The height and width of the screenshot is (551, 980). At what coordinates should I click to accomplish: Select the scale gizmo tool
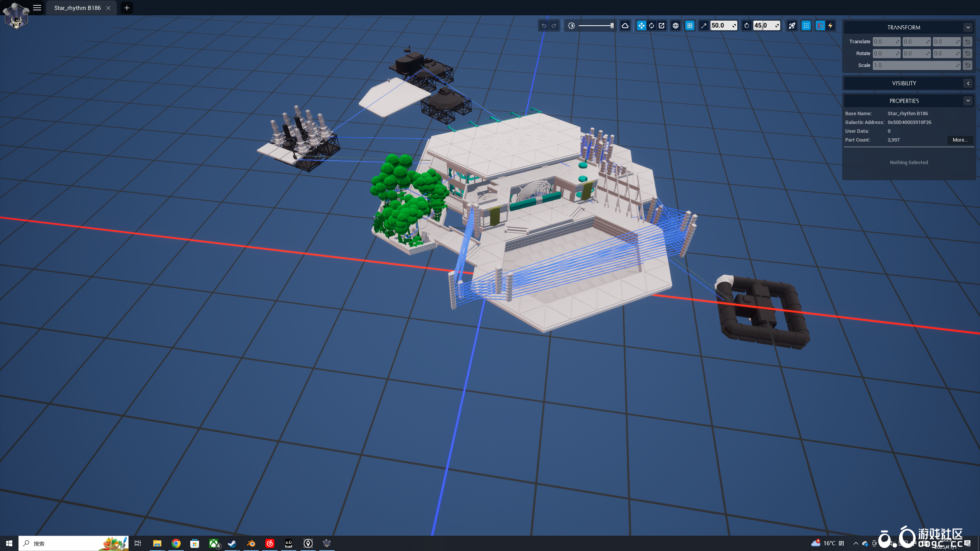(662, 26)
